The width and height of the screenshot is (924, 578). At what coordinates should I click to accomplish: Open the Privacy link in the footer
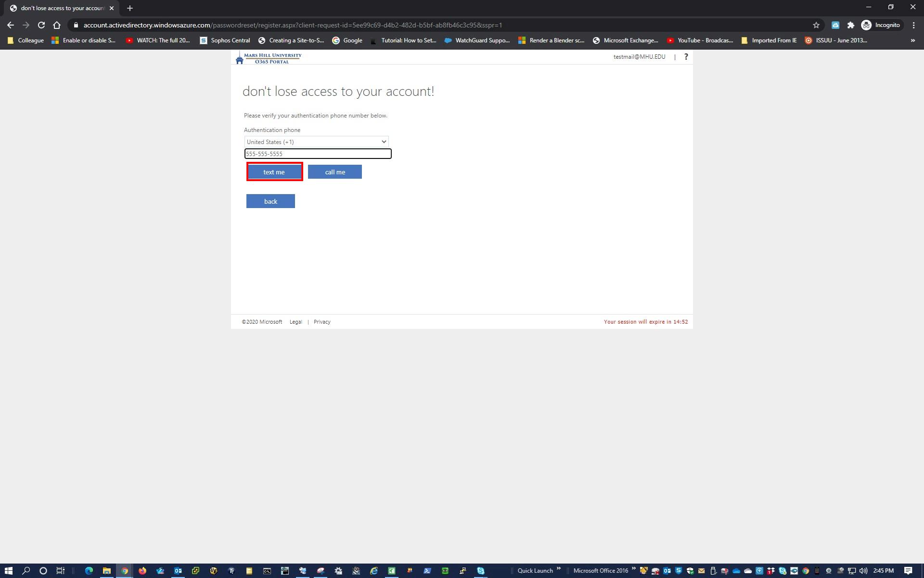point(322,321)
